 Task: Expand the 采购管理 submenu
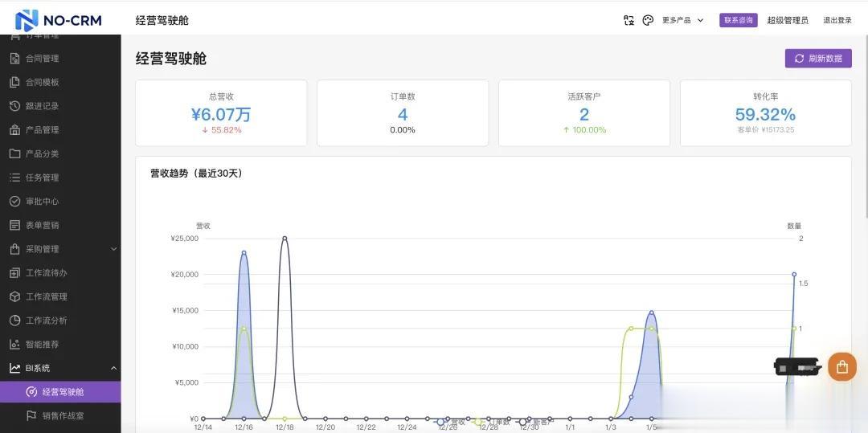pos(60,249)
